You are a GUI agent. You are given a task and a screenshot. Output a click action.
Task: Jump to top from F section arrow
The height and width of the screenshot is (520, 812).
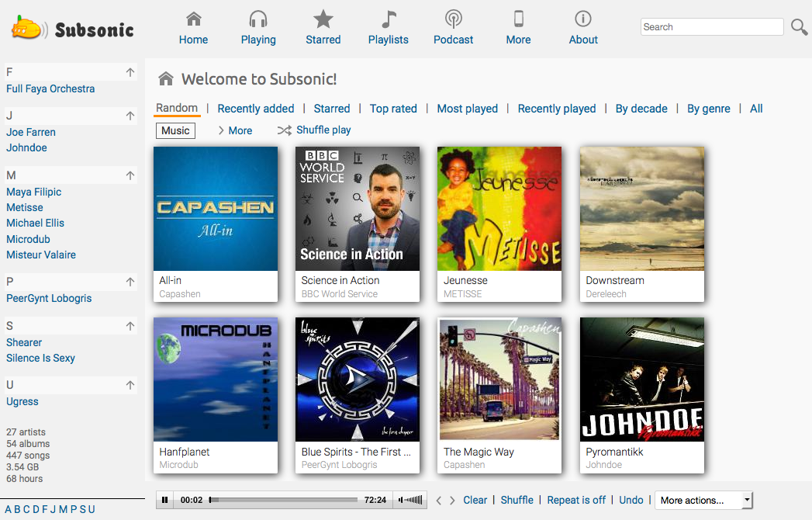[x=130, y=72]
